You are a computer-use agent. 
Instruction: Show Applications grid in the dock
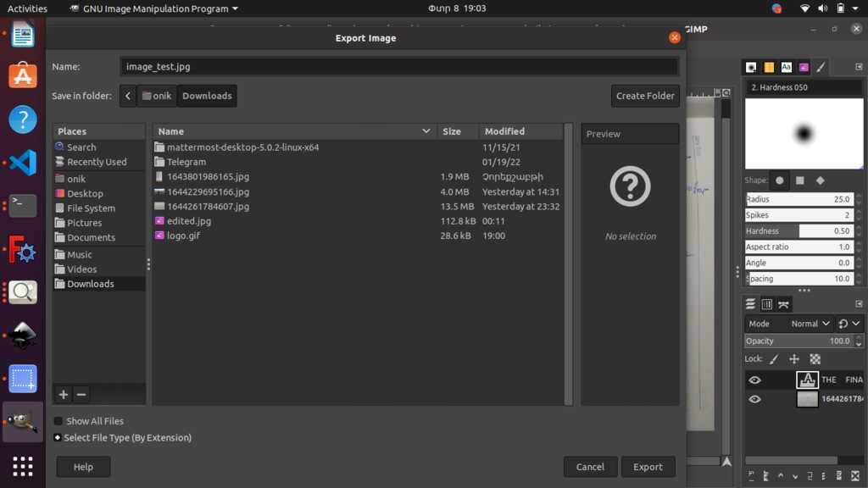point(23,467)
